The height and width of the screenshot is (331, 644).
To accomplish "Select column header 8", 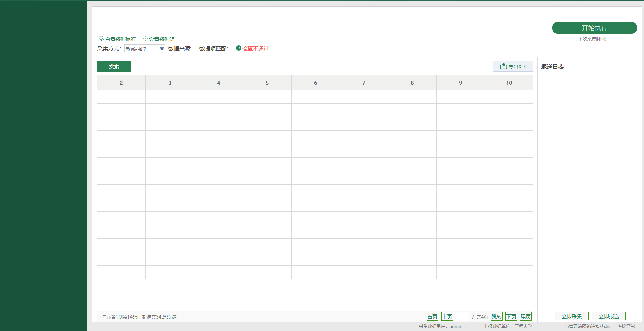I will [412, 83].
